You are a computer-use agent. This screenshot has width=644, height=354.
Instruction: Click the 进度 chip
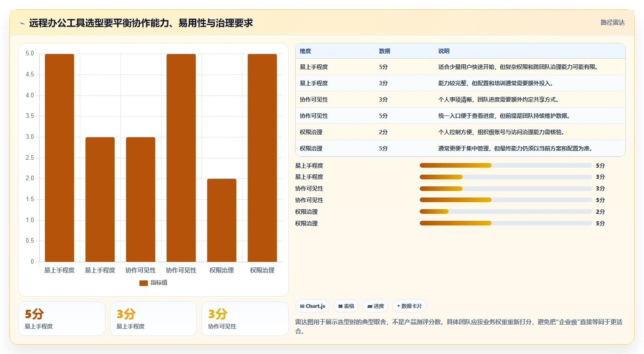pyautogui.click(x=375, y=306)
